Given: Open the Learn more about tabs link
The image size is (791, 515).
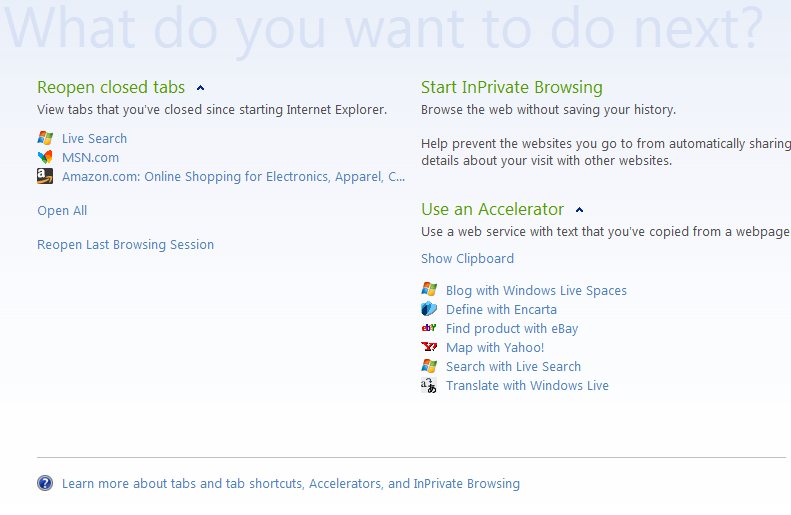Looking at the screenshot, I should click(290, 483).
